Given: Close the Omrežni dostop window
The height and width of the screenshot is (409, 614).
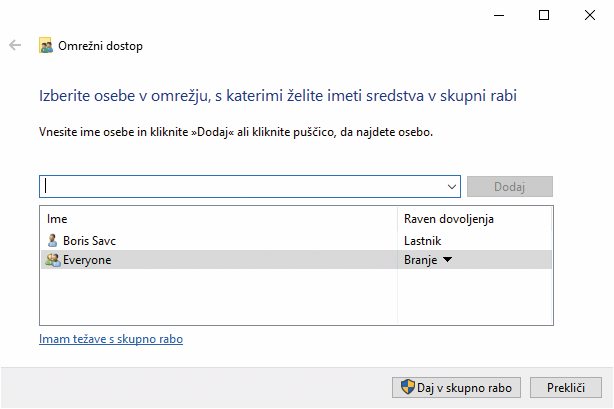Looking at the screenshot, I should 590,15.
